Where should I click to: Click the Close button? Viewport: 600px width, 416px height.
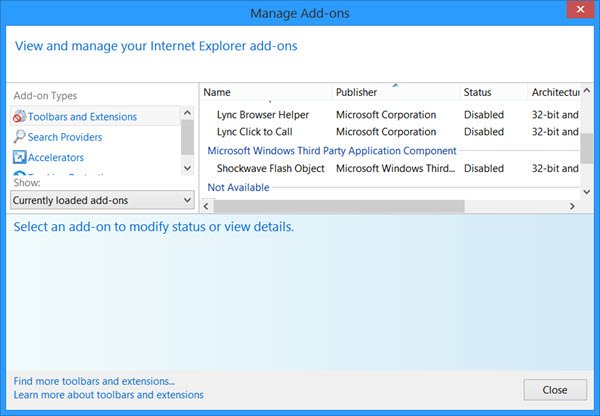pyautogui.click(x=555, y=389)
